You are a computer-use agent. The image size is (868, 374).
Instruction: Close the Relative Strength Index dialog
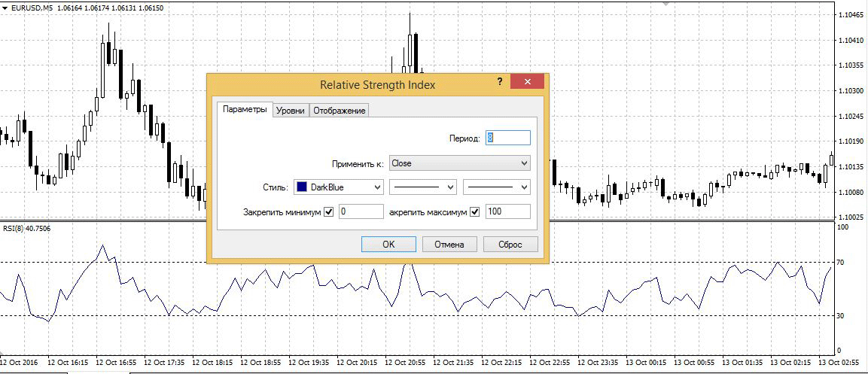(527, 82)
